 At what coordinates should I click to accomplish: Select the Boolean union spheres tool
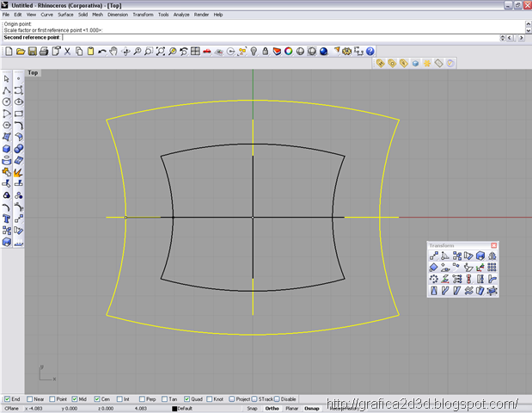click(x=19, y=149)
